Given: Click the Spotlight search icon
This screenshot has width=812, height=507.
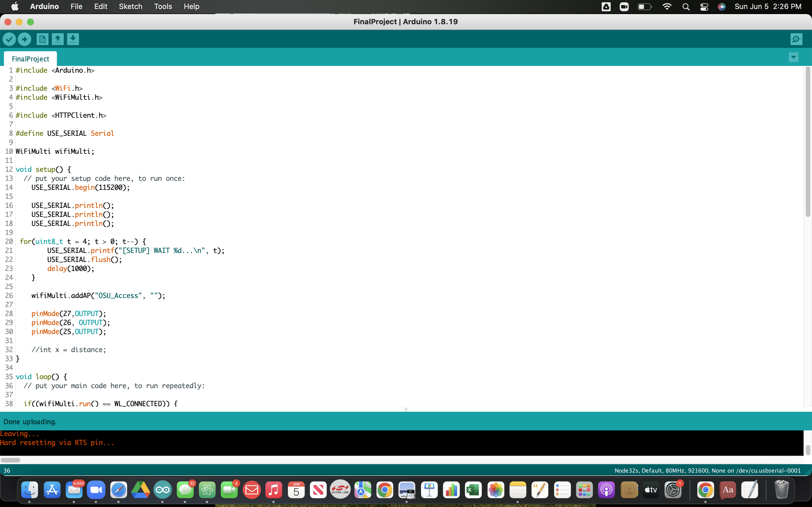Looking at the screenshot, I should click(x=686, y=7).
